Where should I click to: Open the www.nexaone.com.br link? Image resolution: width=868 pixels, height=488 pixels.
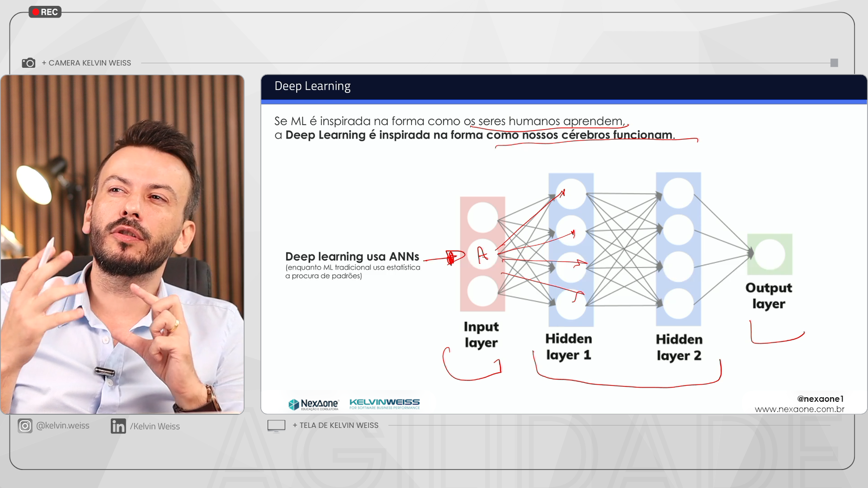799,409
